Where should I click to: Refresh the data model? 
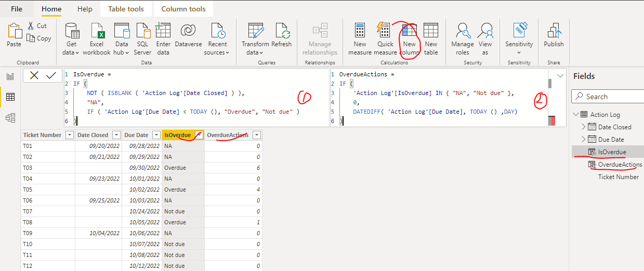coord(282,35)
